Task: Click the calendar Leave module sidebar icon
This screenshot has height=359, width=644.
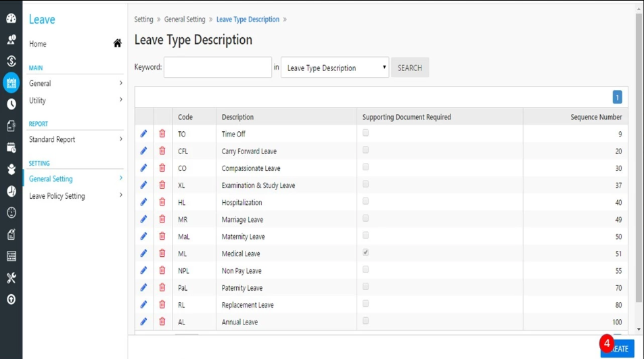Action: click(11, 82)
